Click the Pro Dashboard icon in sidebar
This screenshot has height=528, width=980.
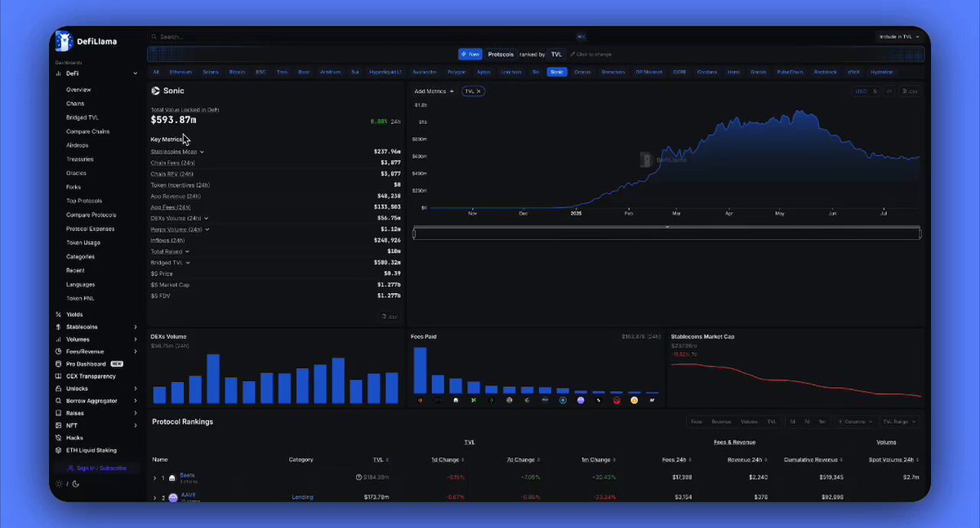point(58,363)
